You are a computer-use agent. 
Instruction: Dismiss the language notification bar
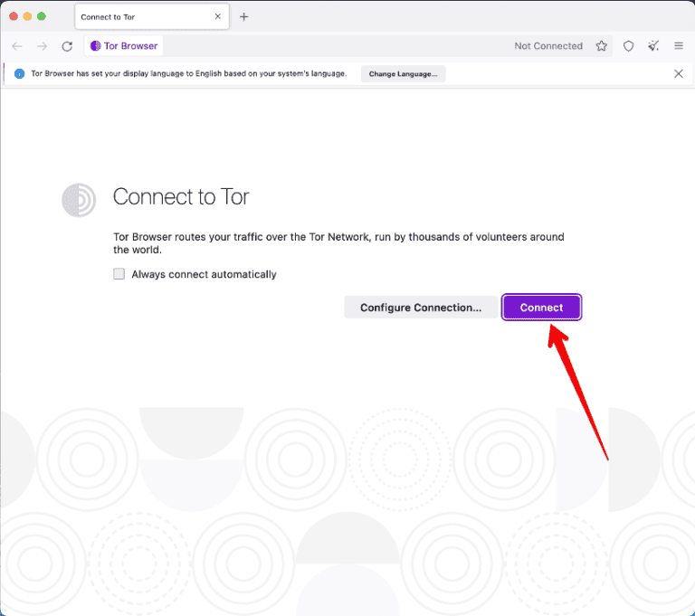click(x=679, y=73)
